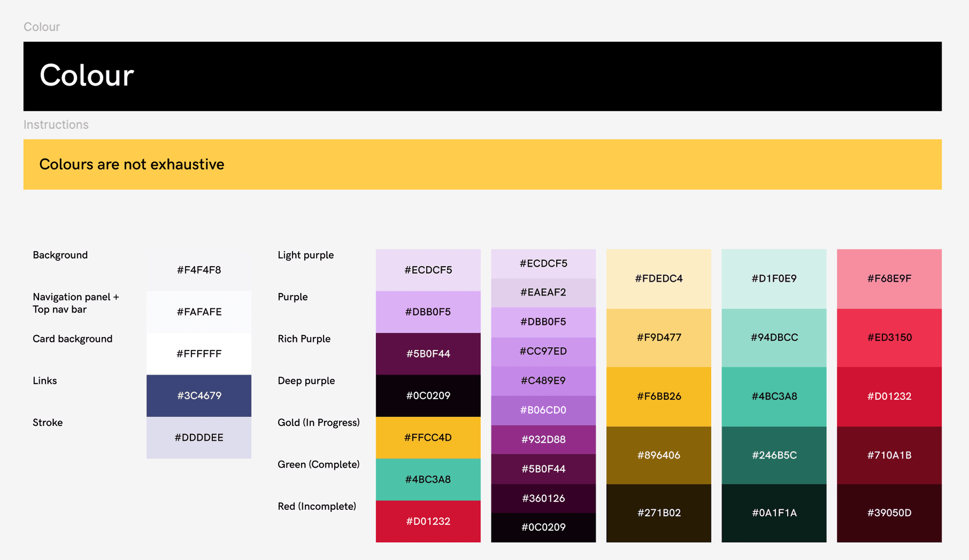Select the #246B5C dark green swatch
969x560 pixels.
click(774, 455)
